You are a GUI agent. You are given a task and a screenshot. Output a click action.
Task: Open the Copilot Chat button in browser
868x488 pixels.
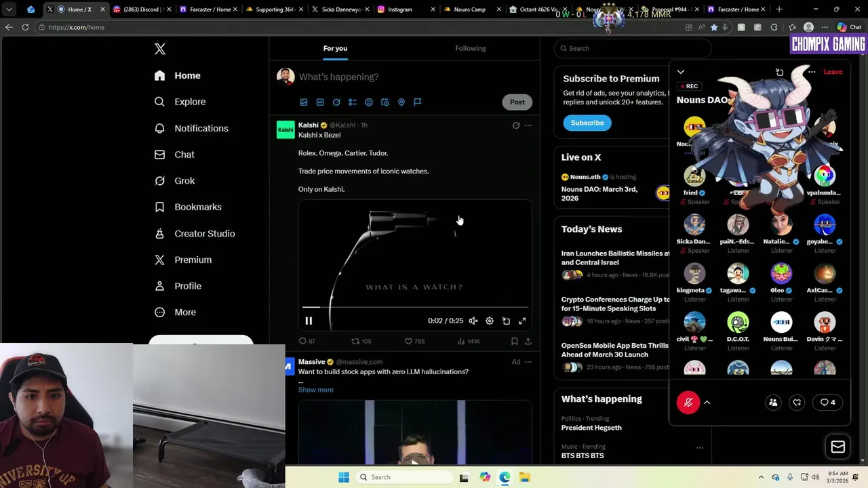850,27
